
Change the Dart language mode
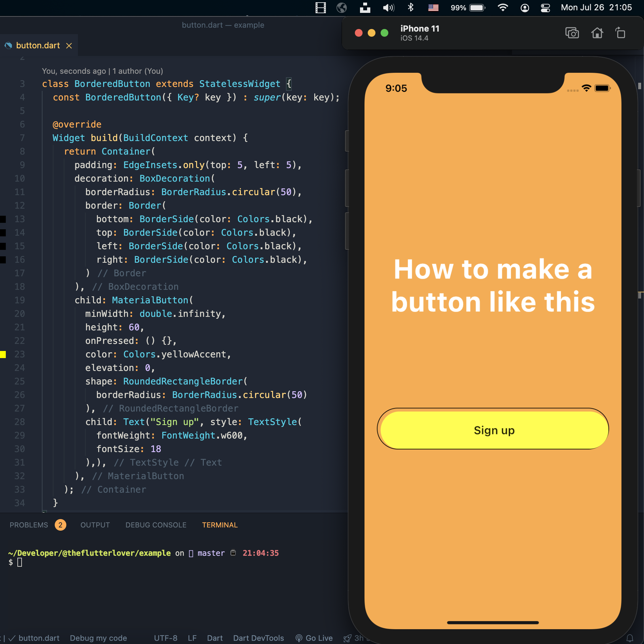coord(215,638)
